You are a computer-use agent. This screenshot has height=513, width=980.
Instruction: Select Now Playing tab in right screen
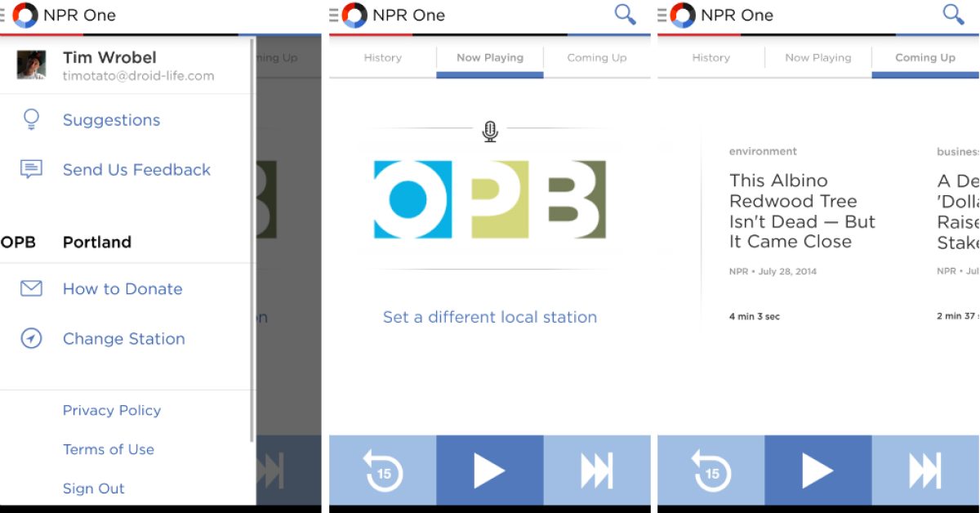pyautogui.click(x=818, y=58)
